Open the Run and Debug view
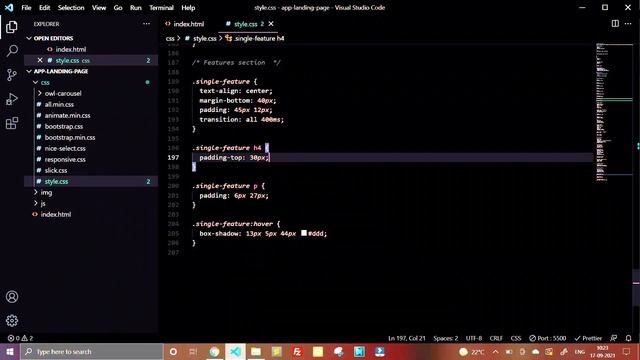 pos(12,99)
